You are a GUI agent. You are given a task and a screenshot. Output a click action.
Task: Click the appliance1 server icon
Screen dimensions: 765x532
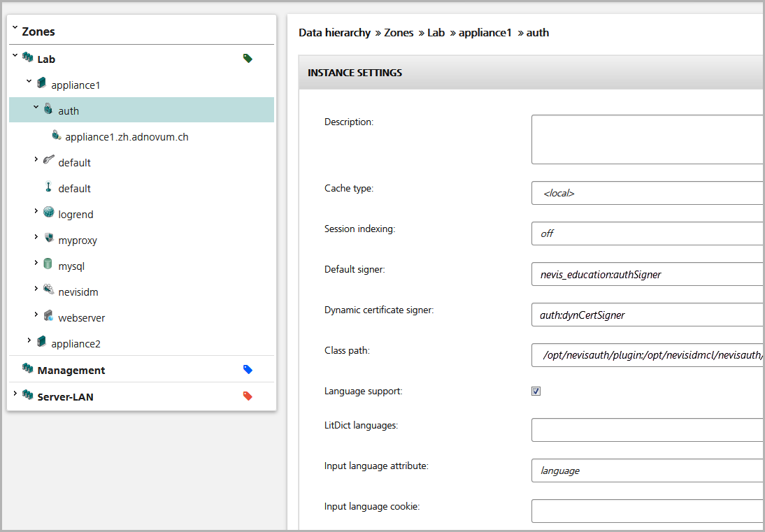point(41,84)
